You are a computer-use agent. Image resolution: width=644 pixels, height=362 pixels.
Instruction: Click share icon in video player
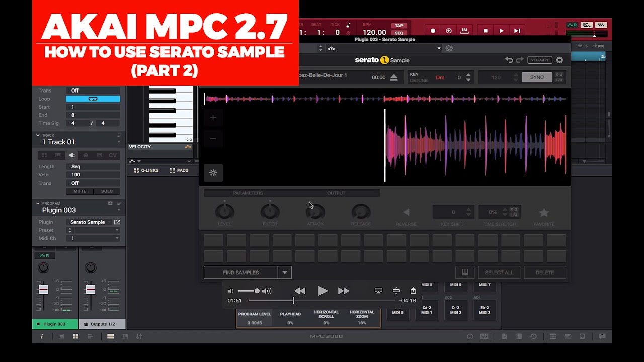[413, 291]
